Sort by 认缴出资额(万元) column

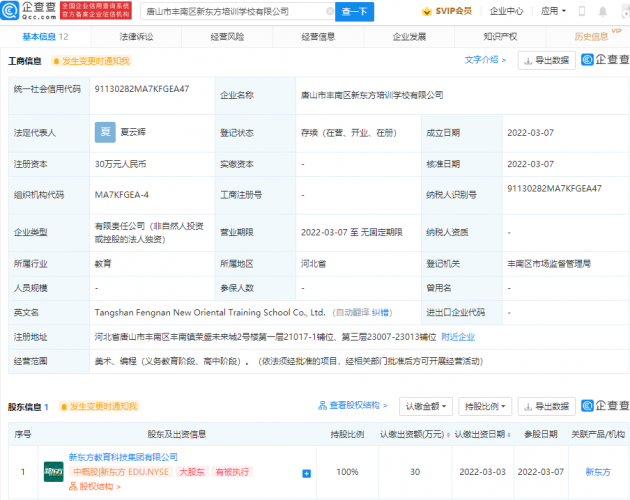click(x=414, y=434)
